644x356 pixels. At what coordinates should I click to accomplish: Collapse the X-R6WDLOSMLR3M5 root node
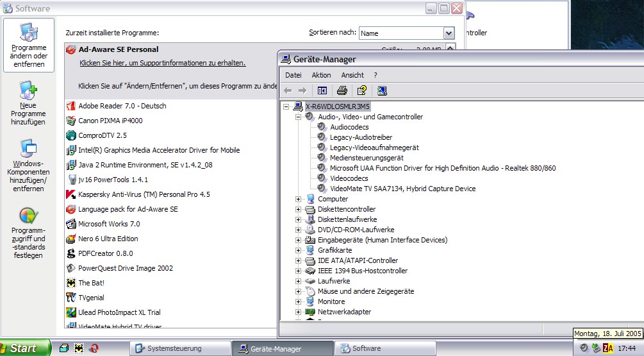(x=286, y=106)
